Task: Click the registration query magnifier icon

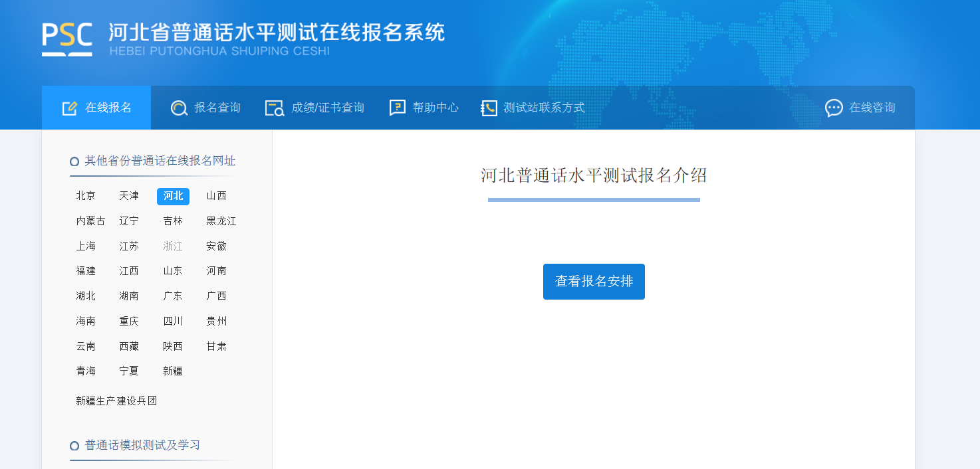Action: 178,108
